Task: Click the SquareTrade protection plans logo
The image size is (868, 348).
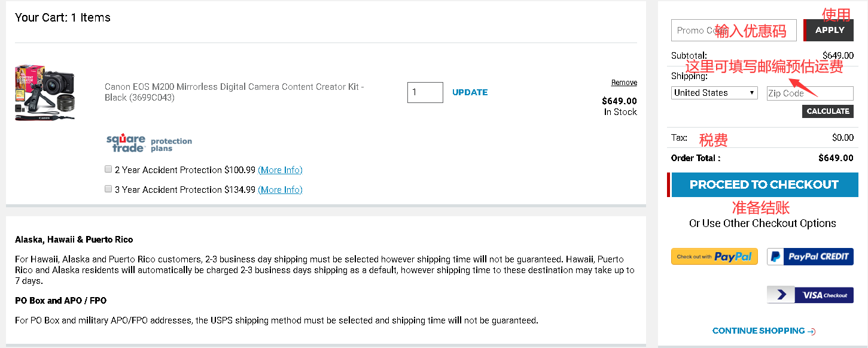Action: [149, 143]
